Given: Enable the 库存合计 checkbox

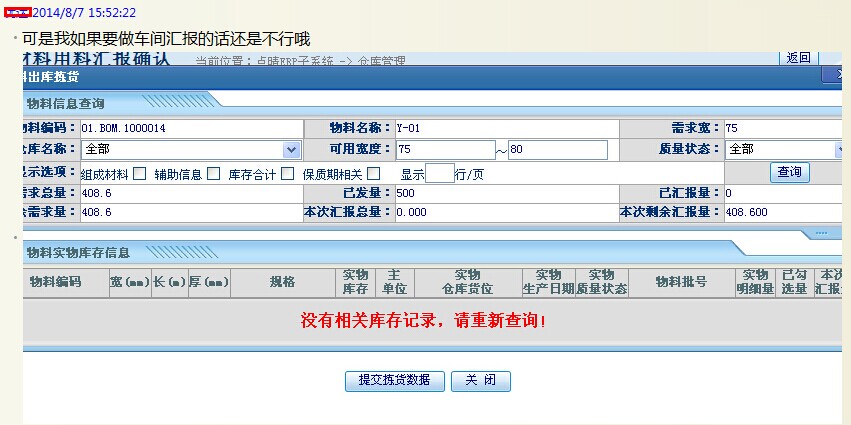Looking at the screenshot, I should coord(288,174).
